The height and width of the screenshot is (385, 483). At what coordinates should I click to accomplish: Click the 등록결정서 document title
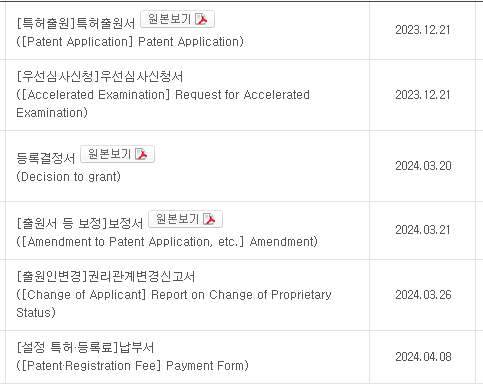tap(46, 158)
